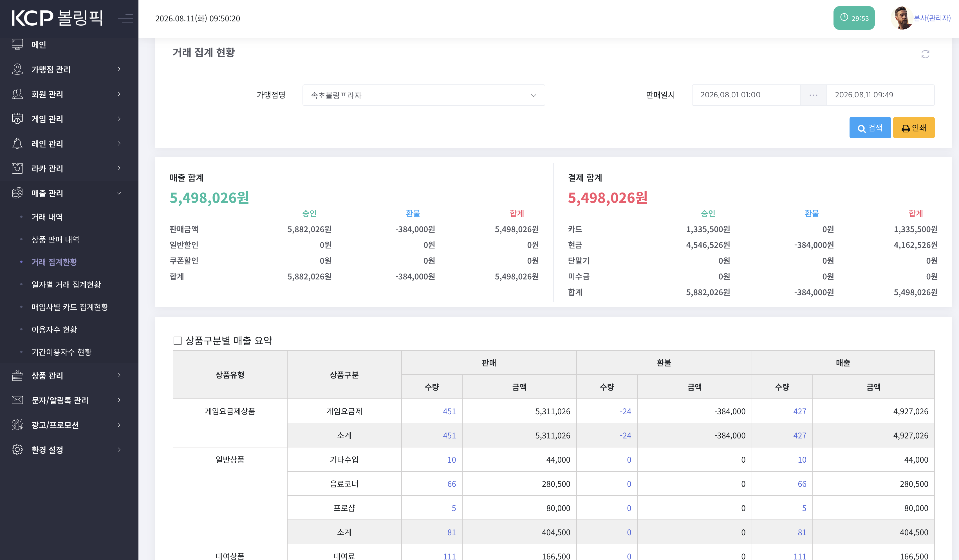Click the start date field 2026.08.01 01:00
The width and height of the screenshot is (959, 560).
pos(746,95)
